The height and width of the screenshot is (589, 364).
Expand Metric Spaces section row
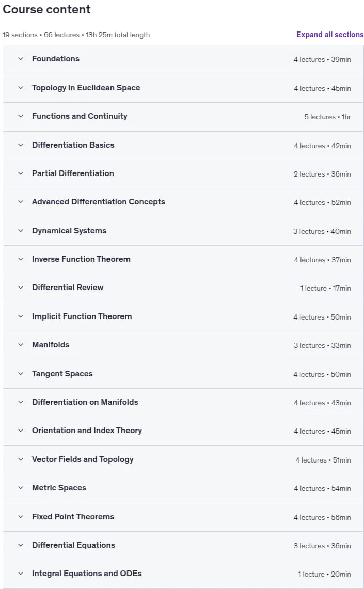[x=183, y=488]
